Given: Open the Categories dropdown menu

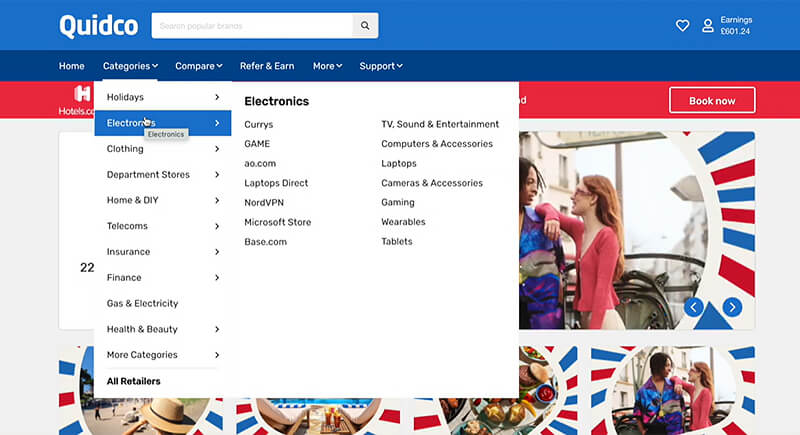Looking at the screenshot, I should 130,66.
